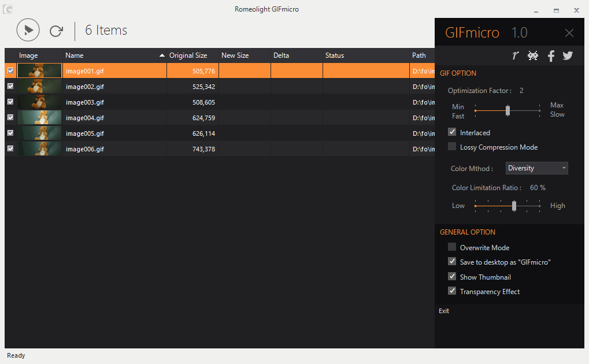Enable Lossy Compression Mode
The height and width of the screenshot is (364, 589).
(451, 146)
